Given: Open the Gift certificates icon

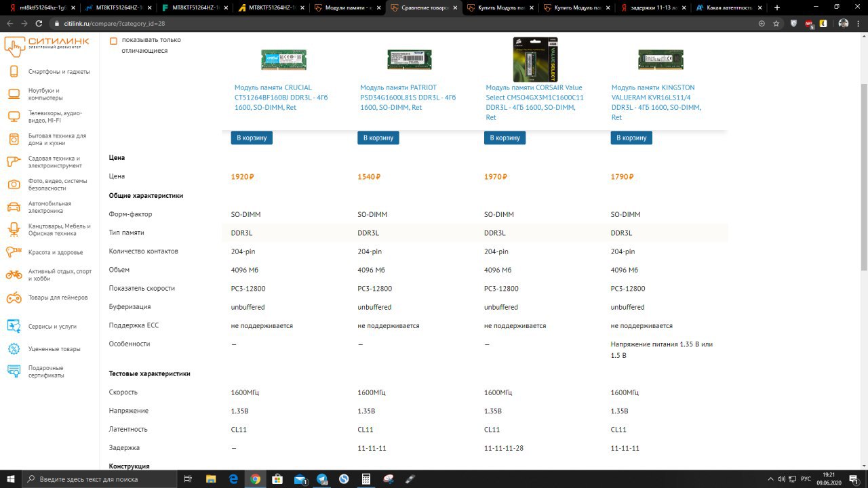Looking at the screenshot, I should 14,371.
